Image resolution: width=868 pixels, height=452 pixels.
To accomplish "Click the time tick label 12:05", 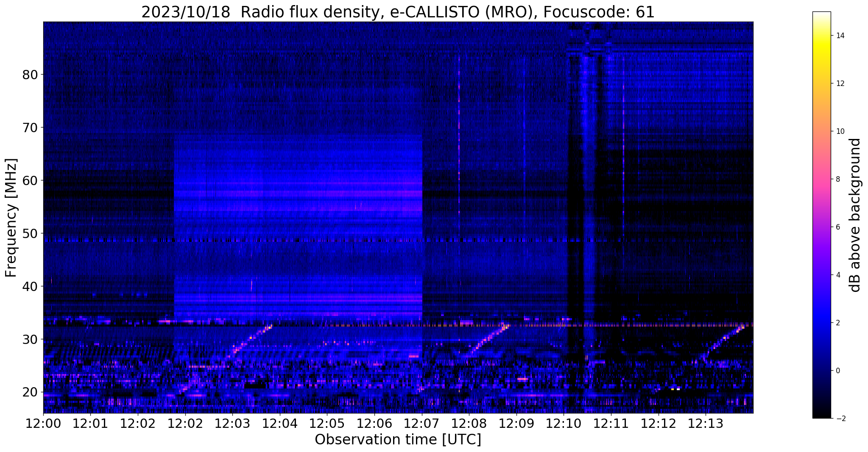I will coord(327,423).
